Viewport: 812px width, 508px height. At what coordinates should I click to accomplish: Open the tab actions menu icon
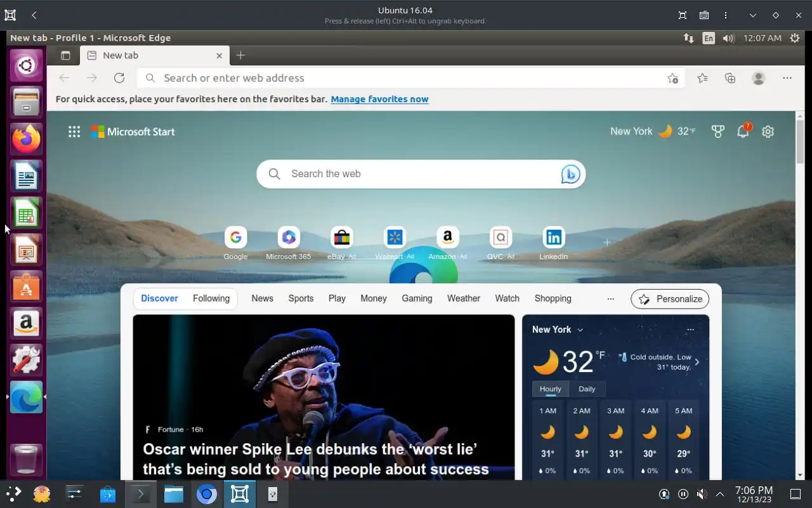65,55
